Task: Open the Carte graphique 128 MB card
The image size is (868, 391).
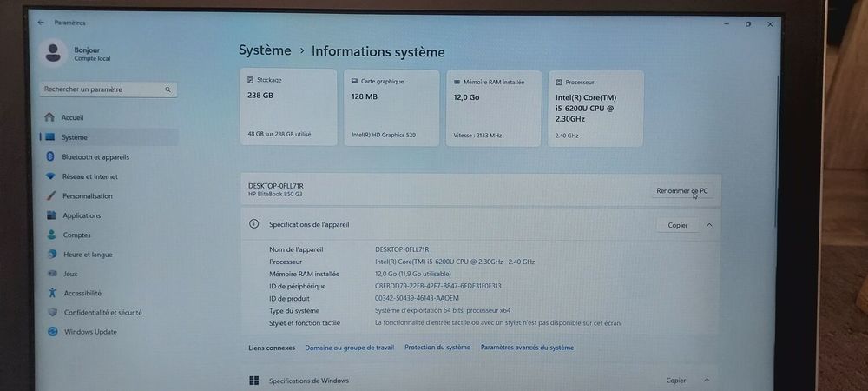Action: [392, 108]
